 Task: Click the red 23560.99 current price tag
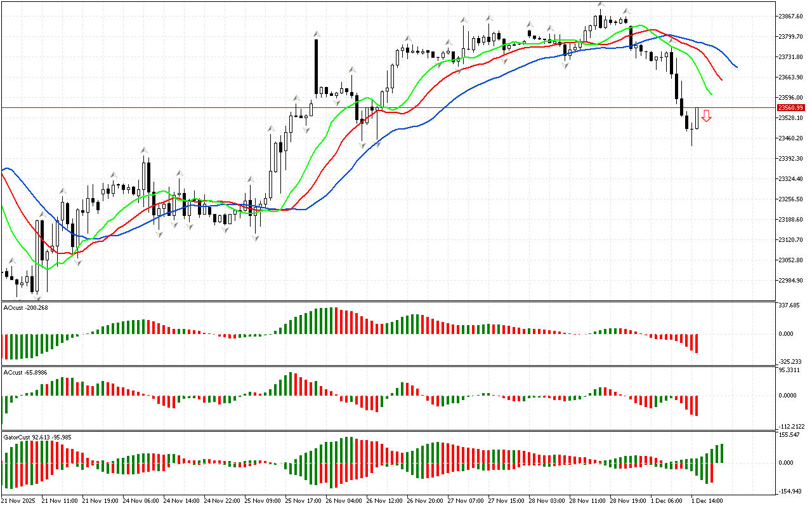pyautogui.click(x=790, y=108)
